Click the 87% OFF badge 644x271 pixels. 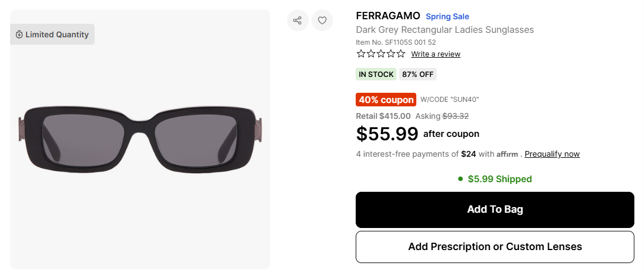tap(418, 74)
